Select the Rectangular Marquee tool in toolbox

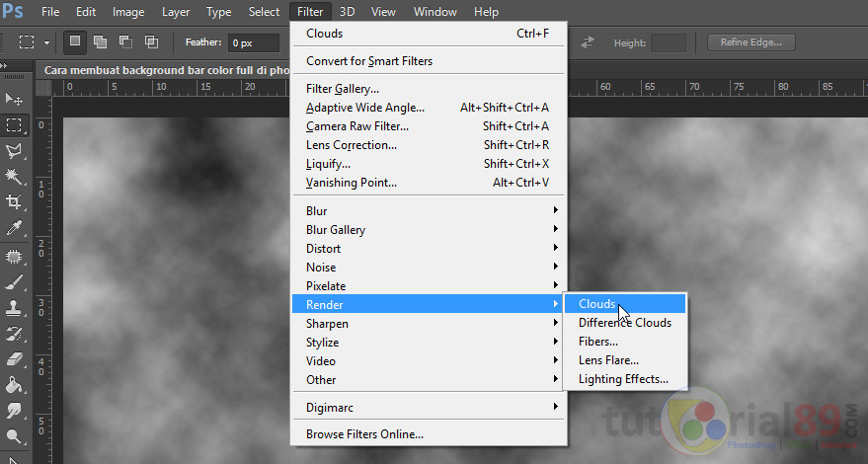point(14,124)
